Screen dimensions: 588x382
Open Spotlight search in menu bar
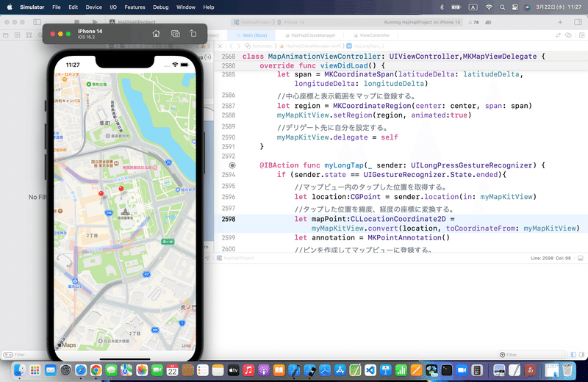[x=502, y=7]
